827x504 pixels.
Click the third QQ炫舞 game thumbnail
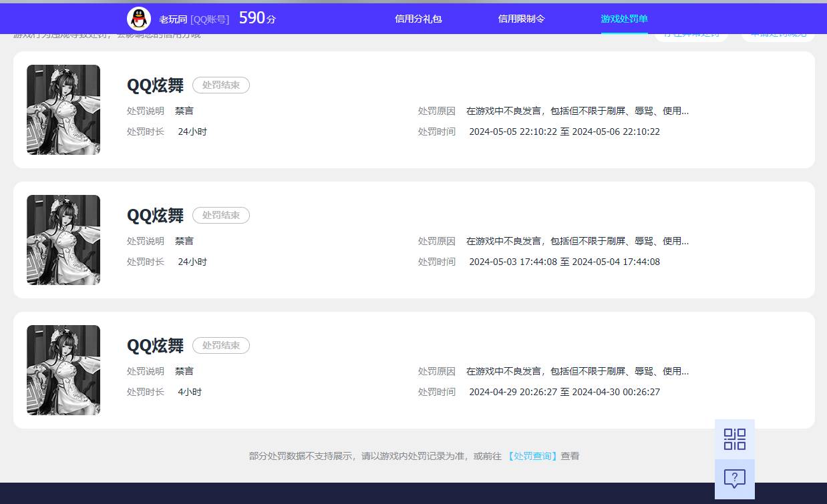point(63,369)
